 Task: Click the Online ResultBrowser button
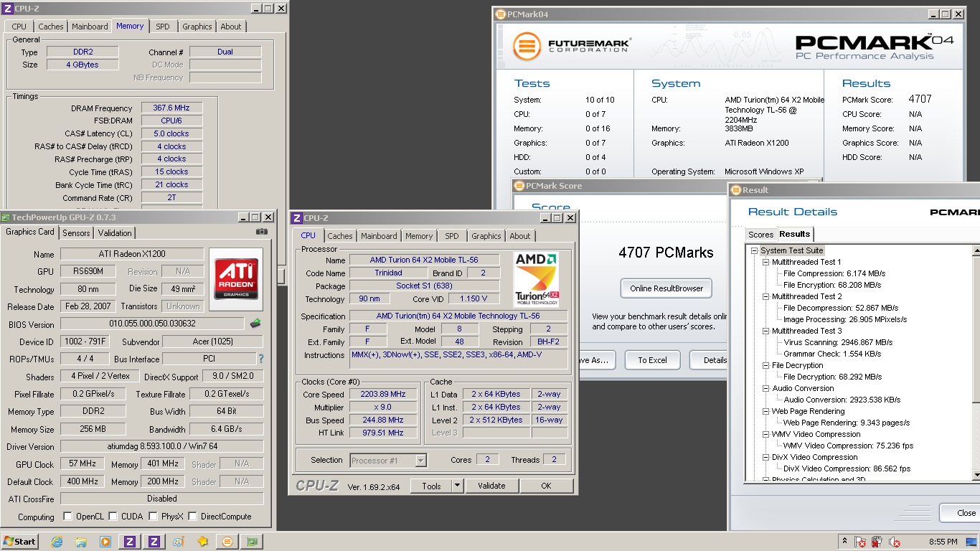click(666, 288)
